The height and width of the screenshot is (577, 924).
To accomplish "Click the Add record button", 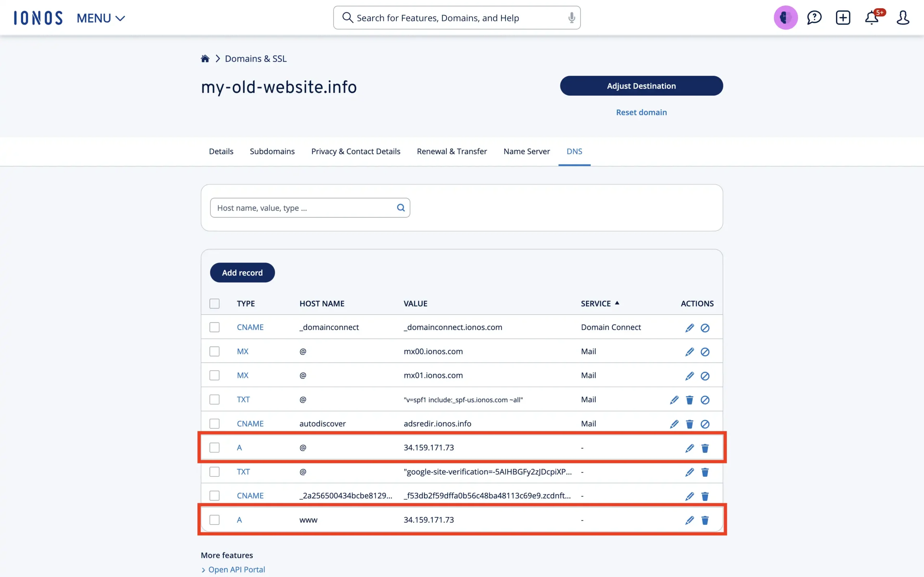I will pos(242,273).
